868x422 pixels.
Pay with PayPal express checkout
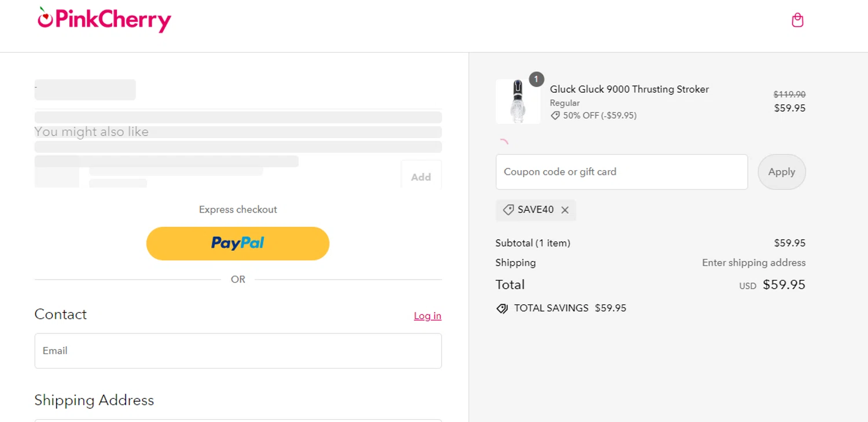tap(238, 243)
